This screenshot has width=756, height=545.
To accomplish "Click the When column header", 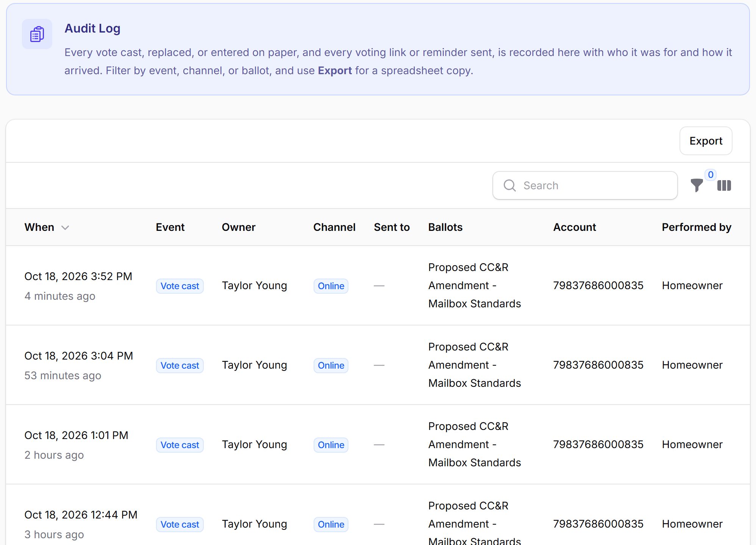I will point(39,227).
